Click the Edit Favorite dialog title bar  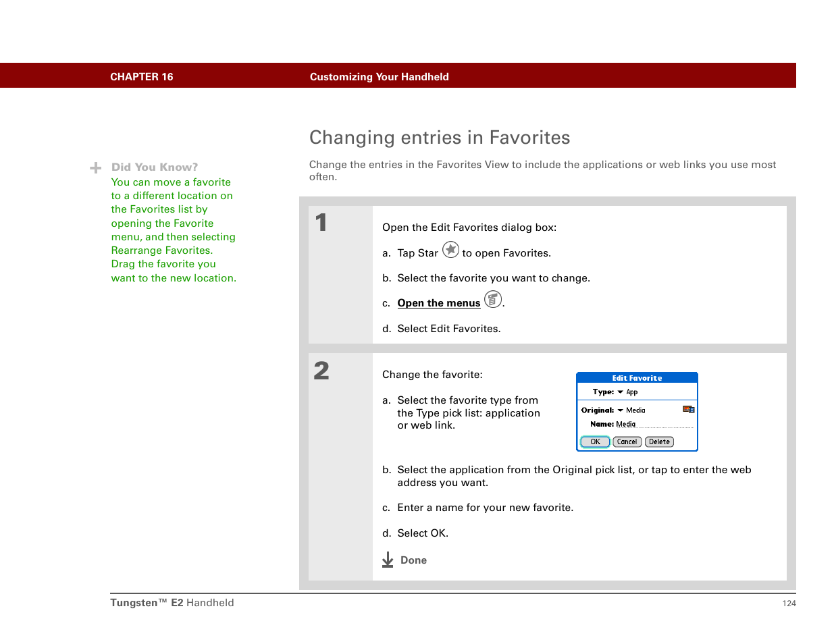tap(637, 378)
